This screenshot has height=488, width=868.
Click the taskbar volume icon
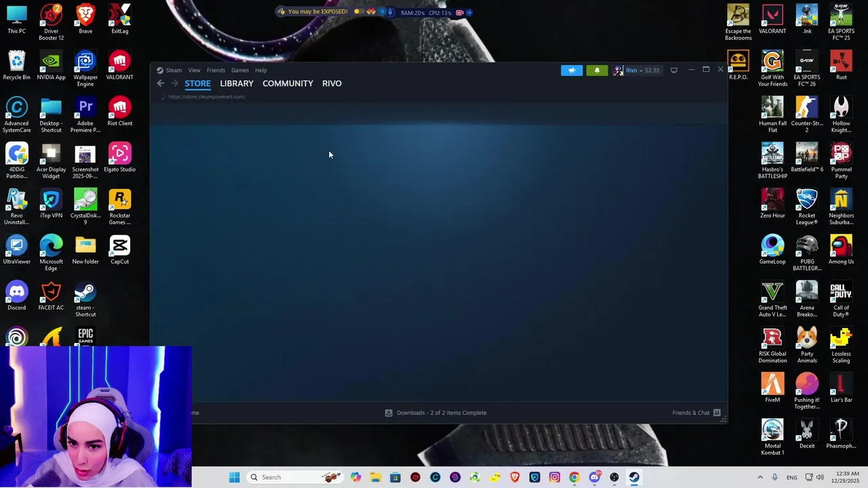pos(820,477)
